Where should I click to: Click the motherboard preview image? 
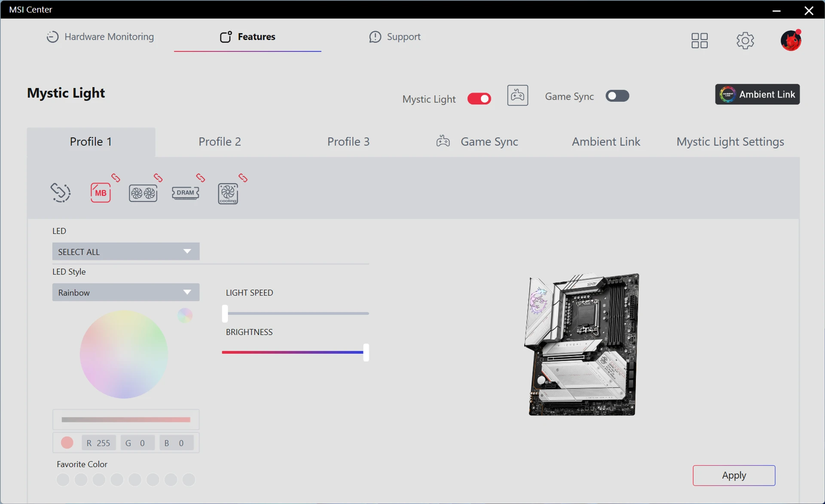point(582,344)
